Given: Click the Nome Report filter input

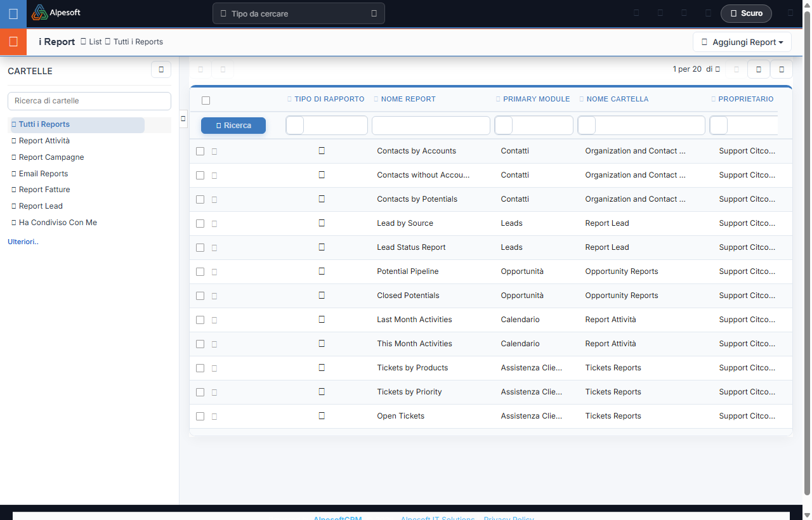Looking at the screenshot, I should pos(431,125).
